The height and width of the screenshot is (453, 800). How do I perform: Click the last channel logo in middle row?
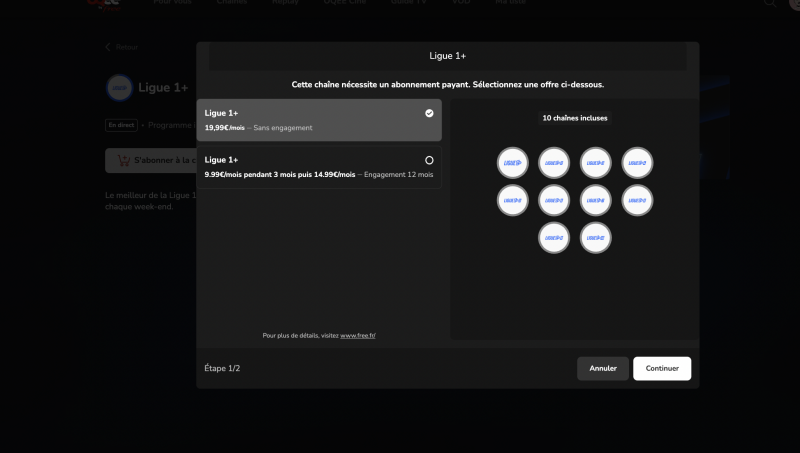(637, 200)
